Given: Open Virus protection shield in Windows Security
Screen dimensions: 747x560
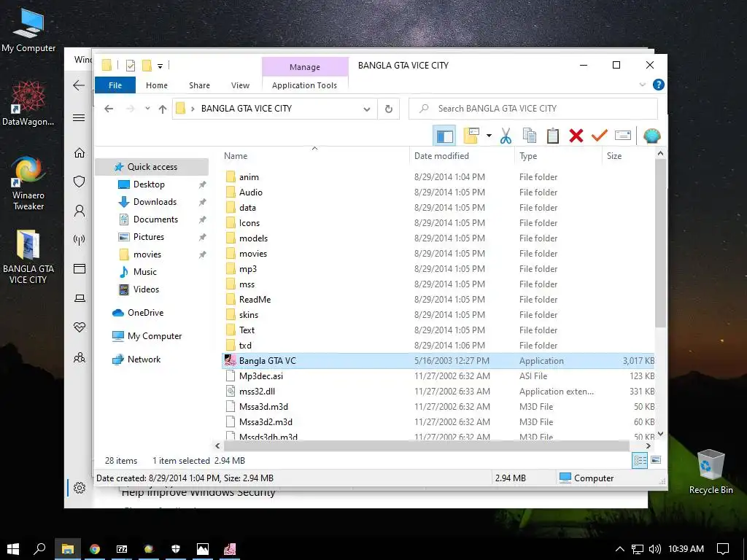Looking at the screenshot, I should 80,182.
